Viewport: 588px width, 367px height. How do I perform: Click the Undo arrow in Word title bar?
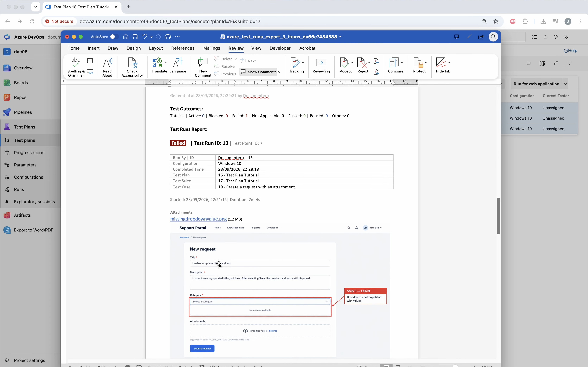coord(145,37)
